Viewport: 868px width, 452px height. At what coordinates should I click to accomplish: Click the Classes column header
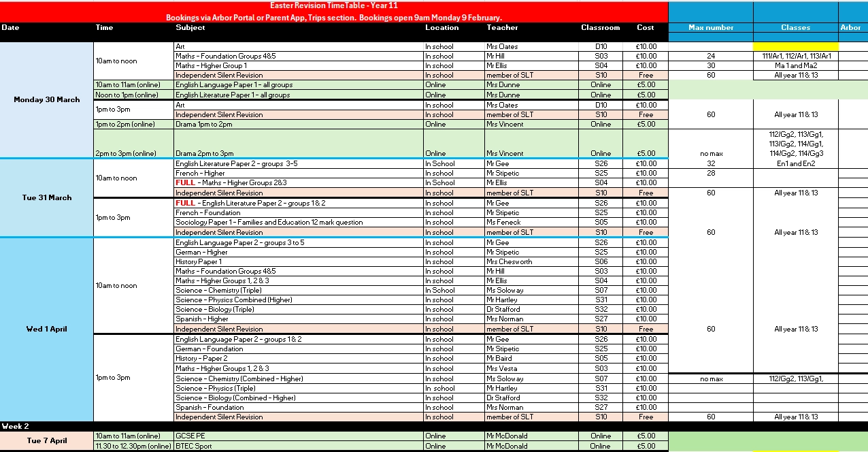(795, 28)
